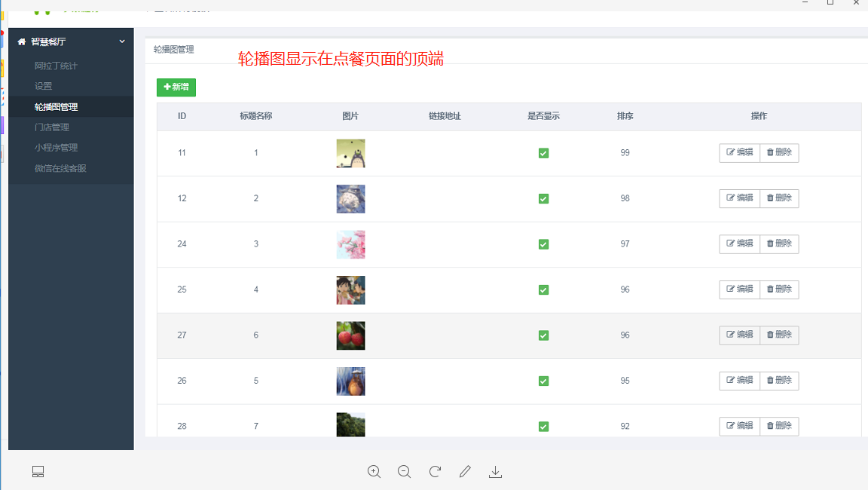The image size is (868, 490).
Task: Open 门店管理 in the sidebar
Action: 52,127
